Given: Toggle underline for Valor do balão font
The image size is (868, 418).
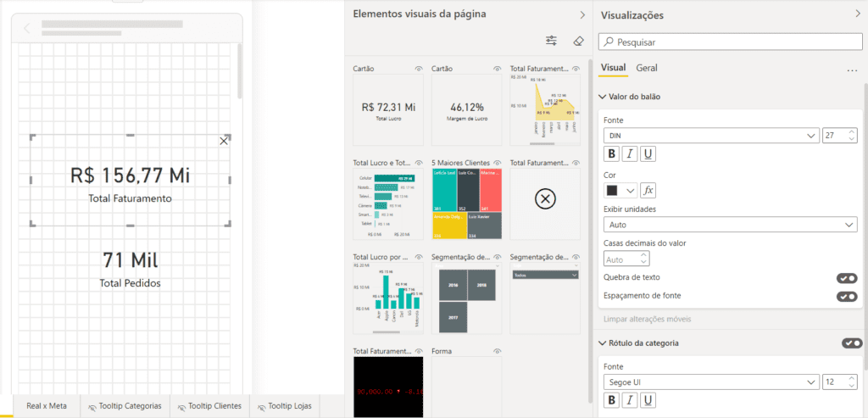Looking at the screenshot, I should 648,154.
